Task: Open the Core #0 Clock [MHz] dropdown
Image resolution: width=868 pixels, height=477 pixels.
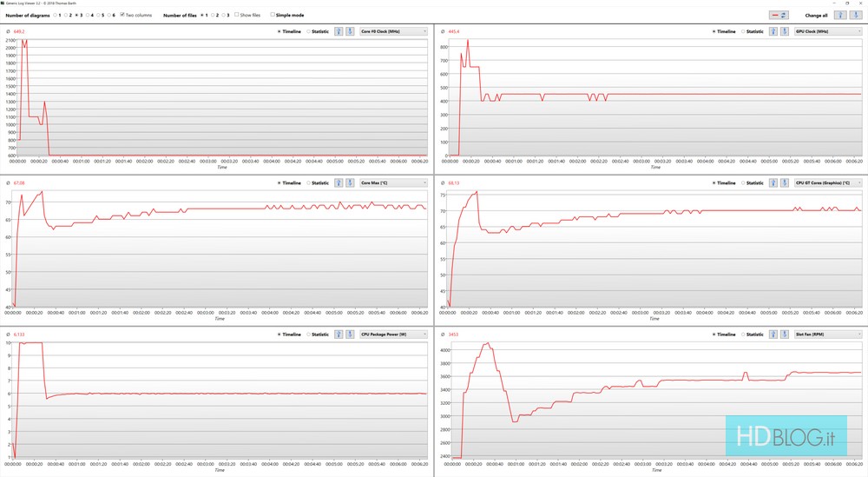Action: 393,31
